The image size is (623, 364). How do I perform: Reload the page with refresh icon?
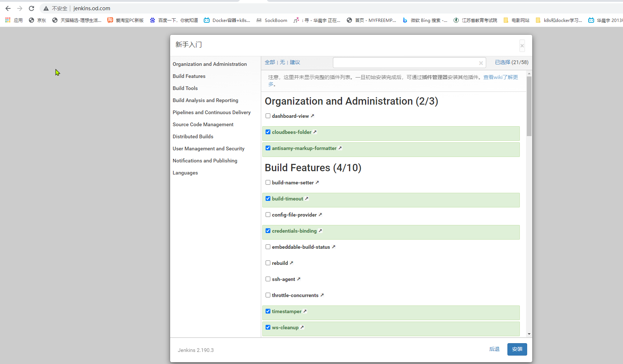[x=31, y=8]
